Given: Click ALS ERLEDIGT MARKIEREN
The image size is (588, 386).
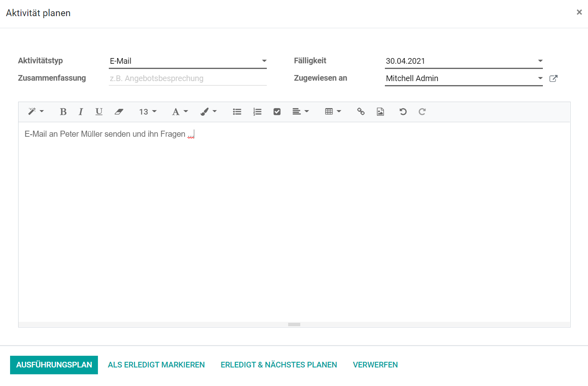Looking at the screenshot, I should [156, 365].
